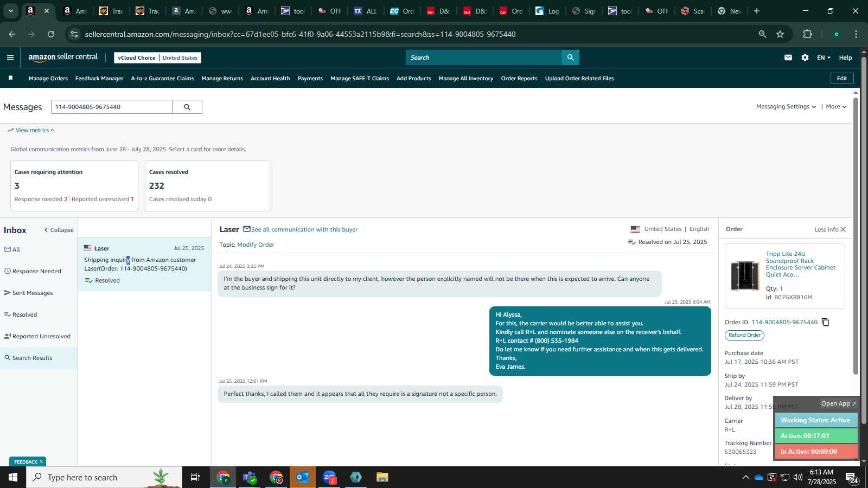The height and width of the screenshot is (488, 868).
Task: Click the Edit navigation button
Action: coord(842,78)
